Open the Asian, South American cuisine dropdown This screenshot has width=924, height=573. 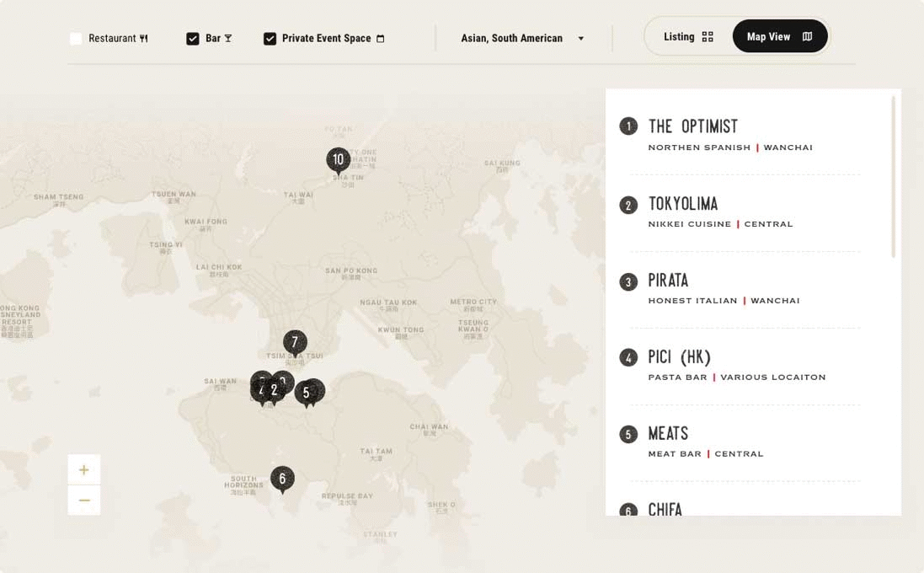pos(522,38)
